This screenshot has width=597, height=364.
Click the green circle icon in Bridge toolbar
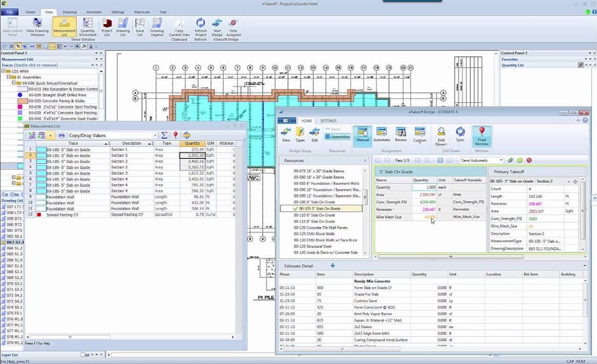pos(520,160)
